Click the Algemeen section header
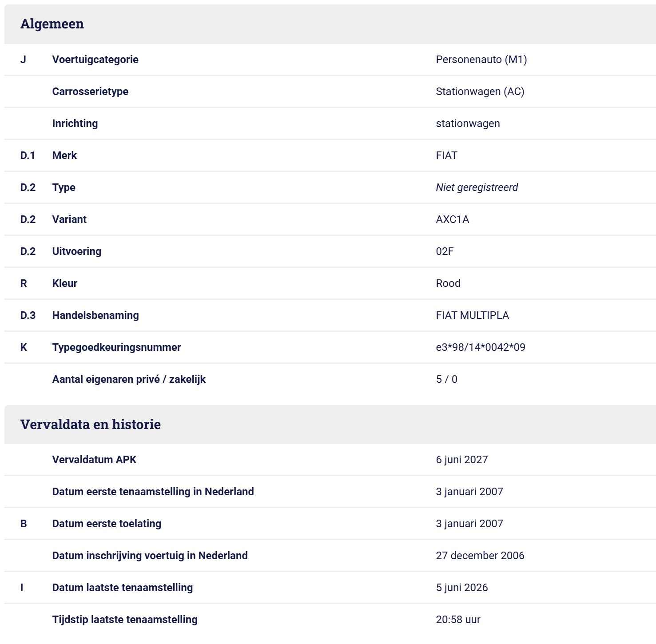This screenshot has width=656, height=644. pos(330,24)
